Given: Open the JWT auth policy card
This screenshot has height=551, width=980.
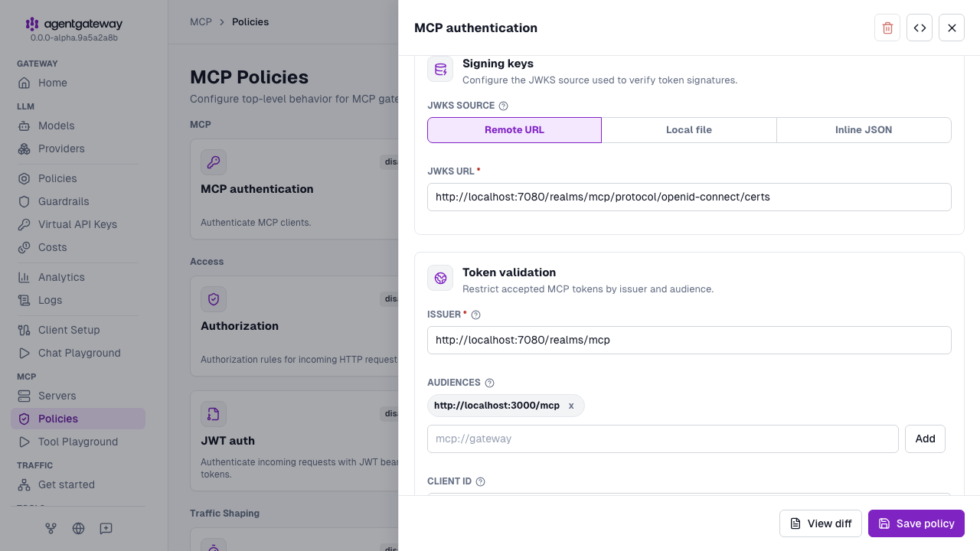Looking at the screenshot, I should click(295, 441).
